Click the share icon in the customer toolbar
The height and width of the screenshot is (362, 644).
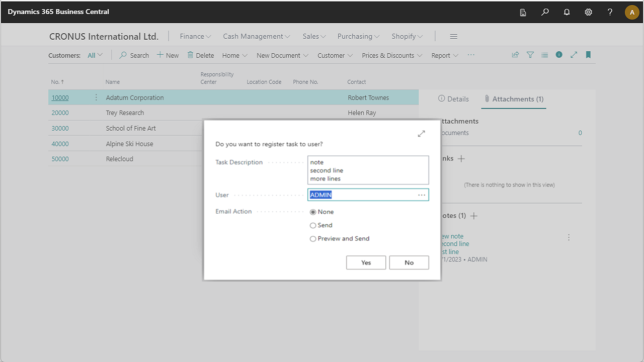[515, 55]
